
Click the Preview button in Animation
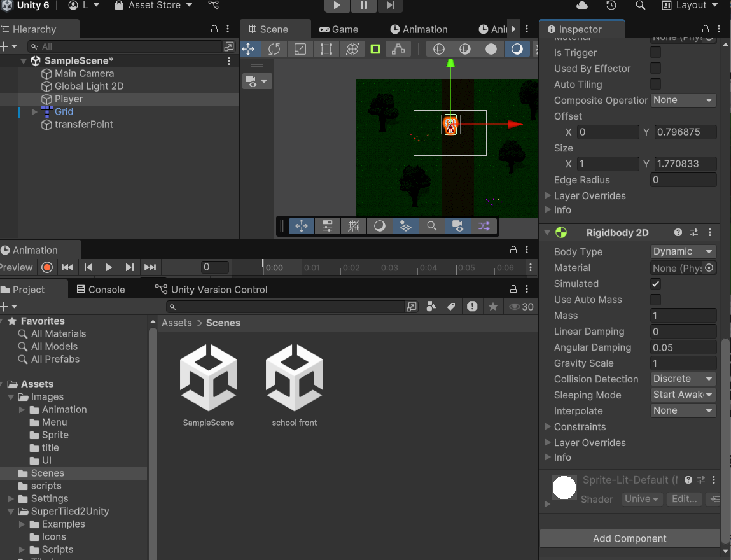(x=17, y=268)
